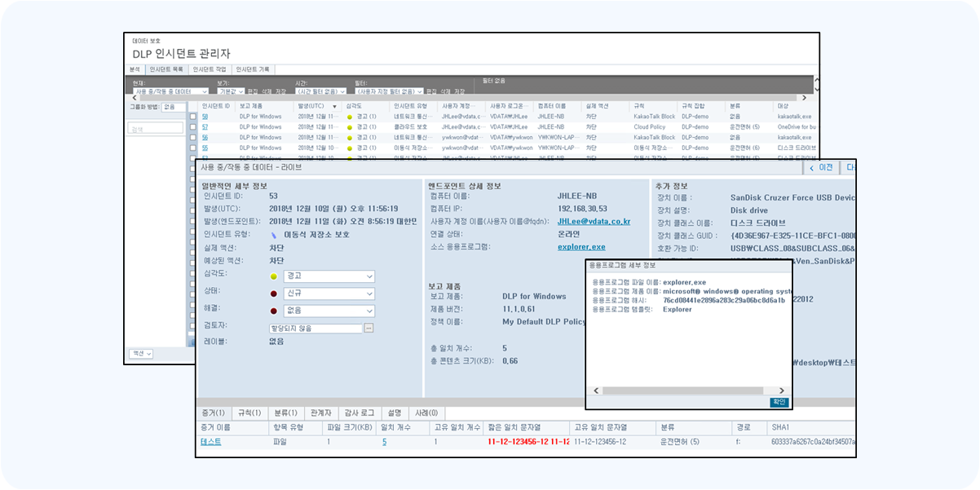The height and width of the screenshot is (490, 980).
Task: Select the 감사 로그 audit log tab
Action: pyautogui.click(x=360, y=413)
